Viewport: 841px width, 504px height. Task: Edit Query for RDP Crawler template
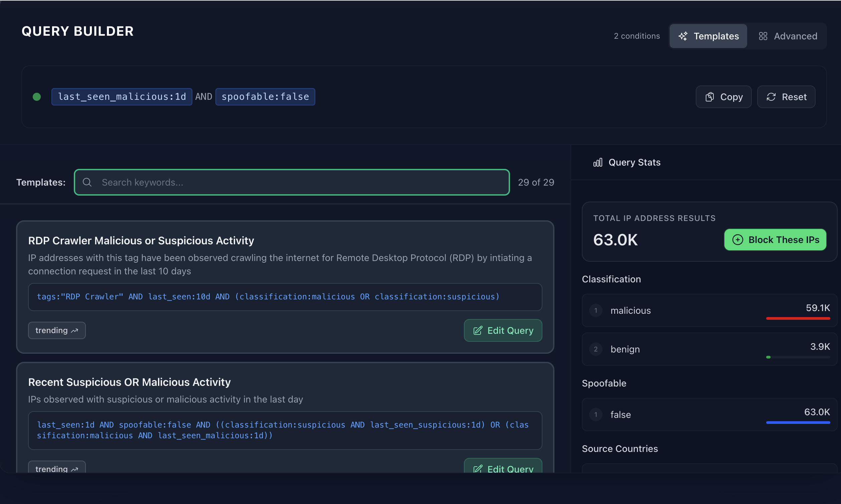click(503, 330)
